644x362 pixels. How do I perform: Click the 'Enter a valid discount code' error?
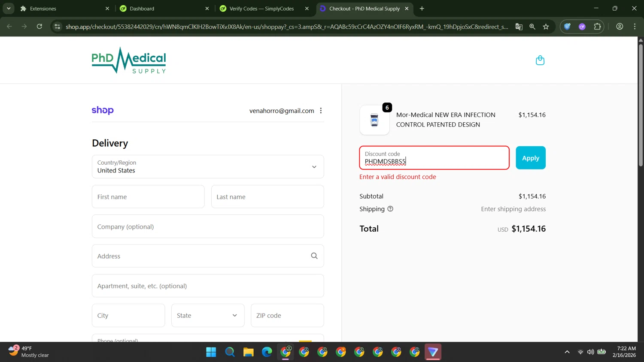coord(398,177)
